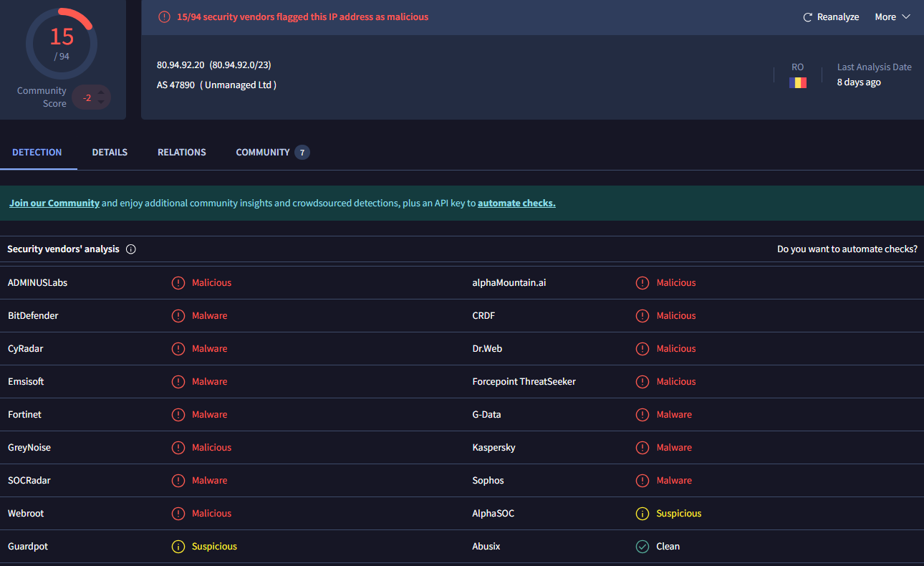Viewport: 924px width, 566px height.
Task: Open the Detection tab
Action: pos(37,153)
